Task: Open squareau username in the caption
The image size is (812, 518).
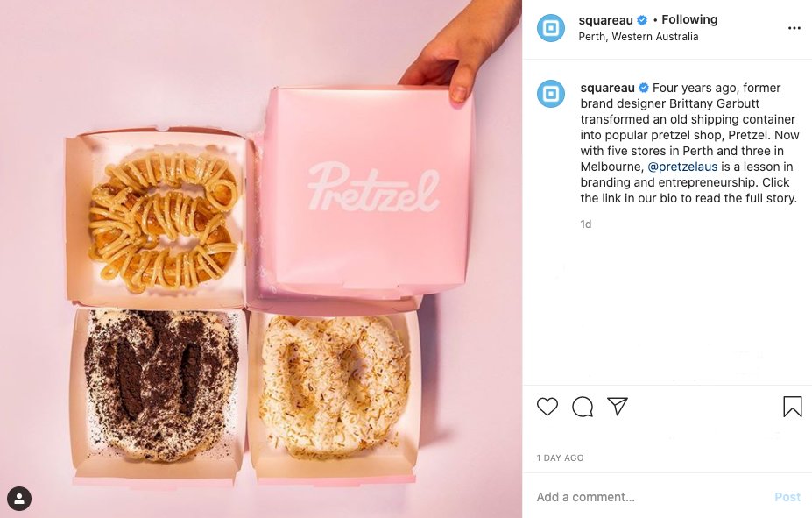Action: coord(607,88)
